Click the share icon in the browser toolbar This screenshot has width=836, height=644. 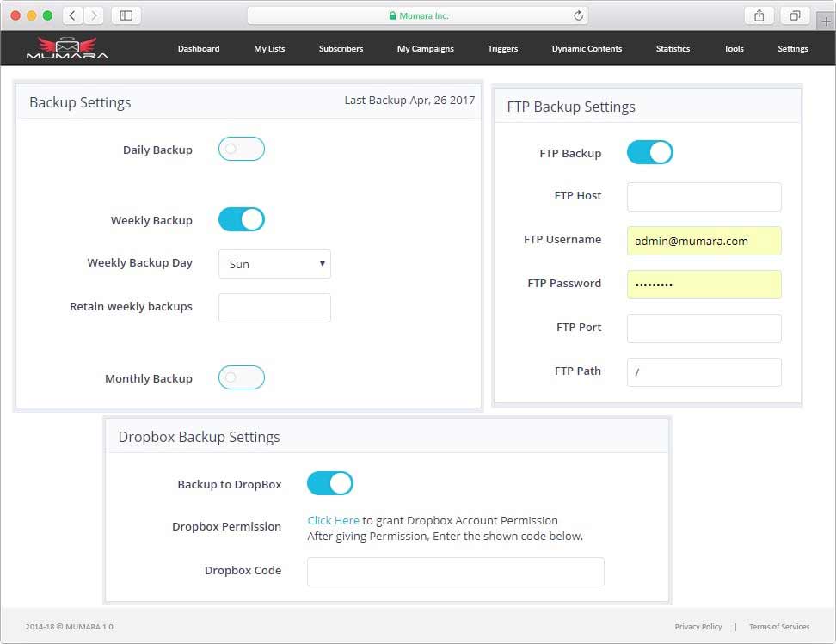coord(759,15)
